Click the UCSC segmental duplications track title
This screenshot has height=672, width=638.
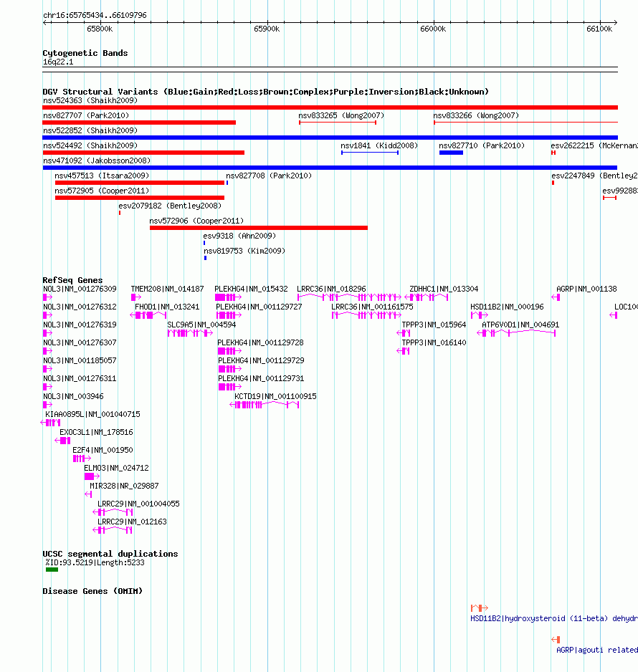[x=110, y=554]
